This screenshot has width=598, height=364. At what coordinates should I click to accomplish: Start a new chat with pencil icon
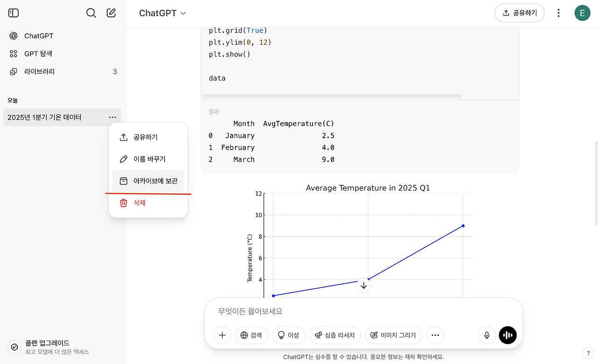click(x=111, y=13)
